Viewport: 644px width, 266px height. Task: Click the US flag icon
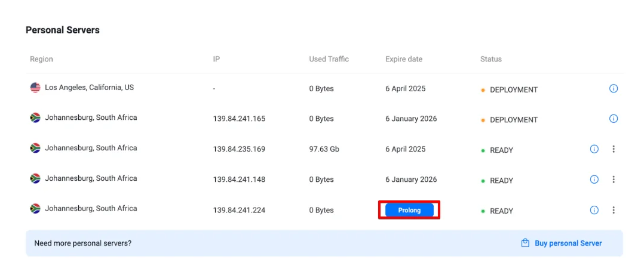pos(35,88)
